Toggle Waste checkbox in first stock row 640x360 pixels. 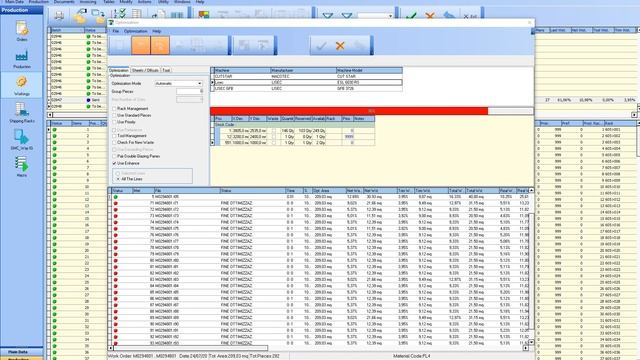(x=273, y=131)
